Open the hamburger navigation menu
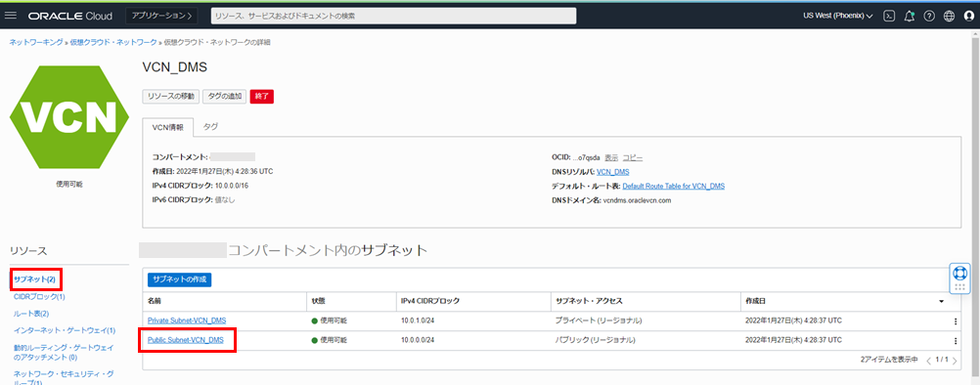The image size is (980, 385). tap(11, 16)
